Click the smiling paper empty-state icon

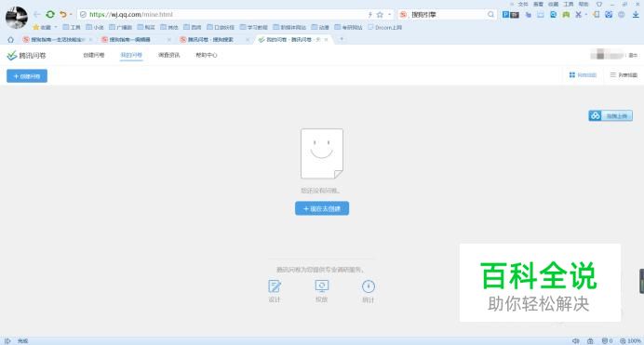(322, 153)
